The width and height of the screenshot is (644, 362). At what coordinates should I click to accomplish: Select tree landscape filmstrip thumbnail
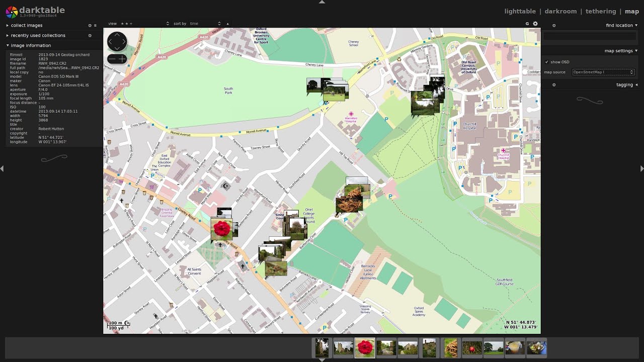click(494, 347)
